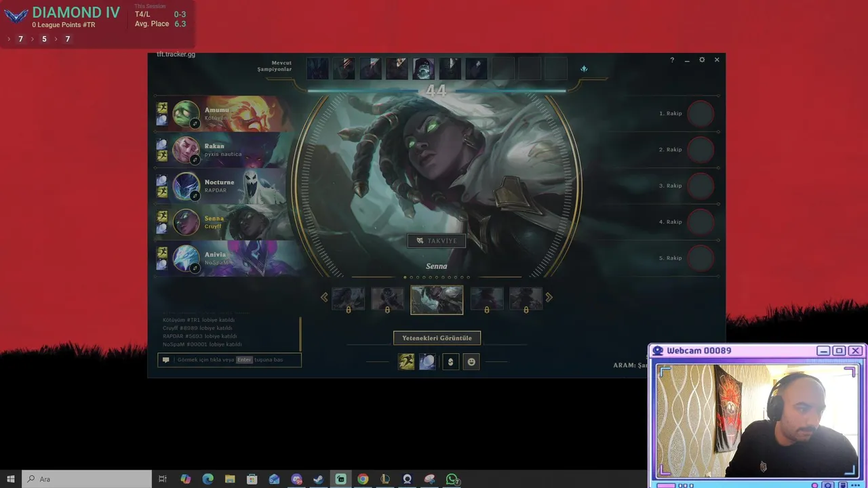Select the centered Senna skin thumbnail
Viewport: 868px width, 488px height.
pyautogui.click(x=437, y=300)
